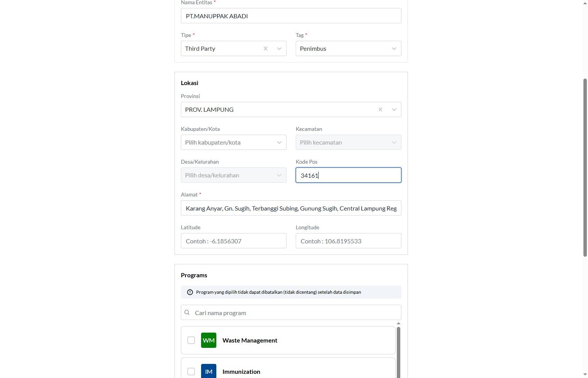Click the search magnifier icon in program search
The height and width of the screenshot is (378, 588).
187,312
